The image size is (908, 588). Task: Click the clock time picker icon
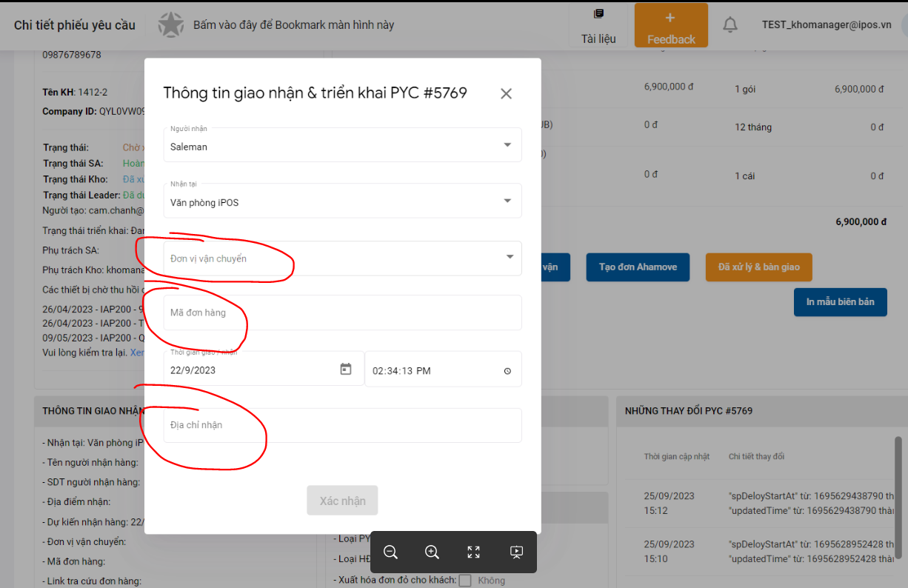pos(507,371)
